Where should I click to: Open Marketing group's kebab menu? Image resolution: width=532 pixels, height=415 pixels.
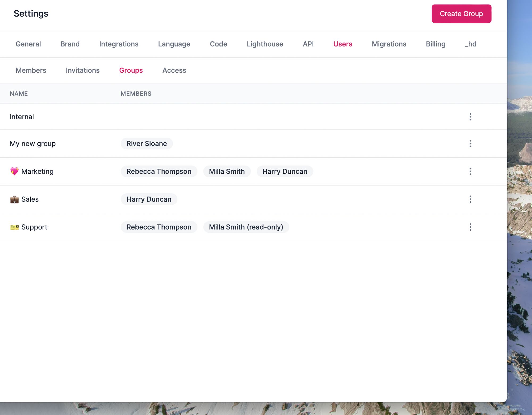tap(470, 171)
